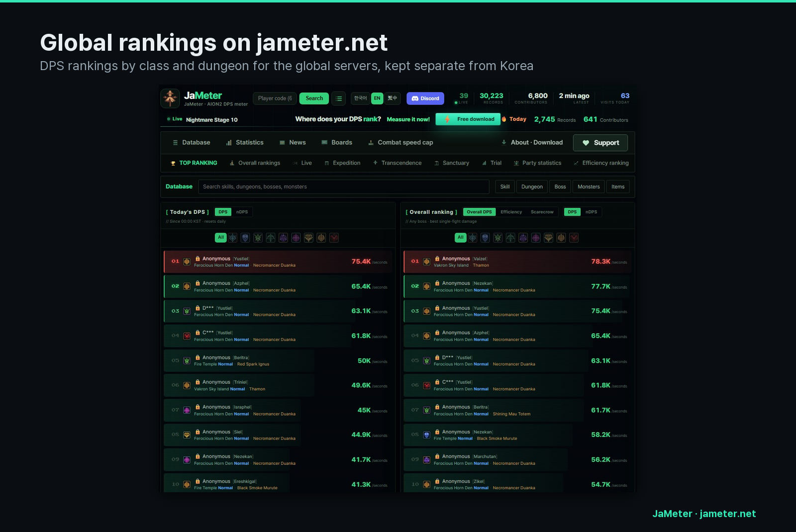The image size is (796, 532).
Task: Select Overall DPS in Overall ranking panel
Action: pos(479,212)
